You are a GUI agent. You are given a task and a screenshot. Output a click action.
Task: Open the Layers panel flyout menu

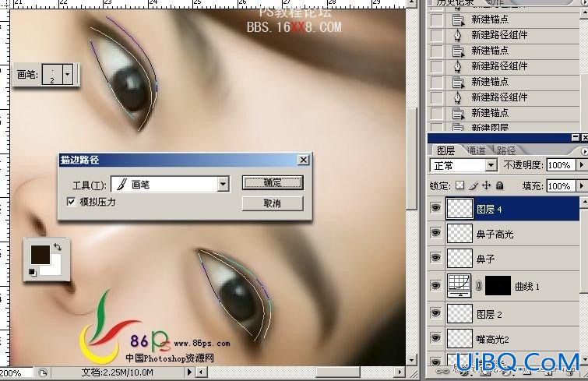(x=584, y=150)
